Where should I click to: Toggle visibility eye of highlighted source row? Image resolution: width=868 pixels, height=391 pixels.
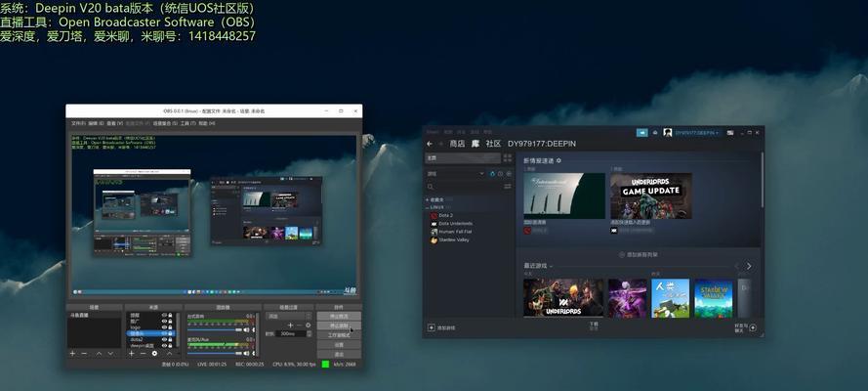[x=164, y=333]
